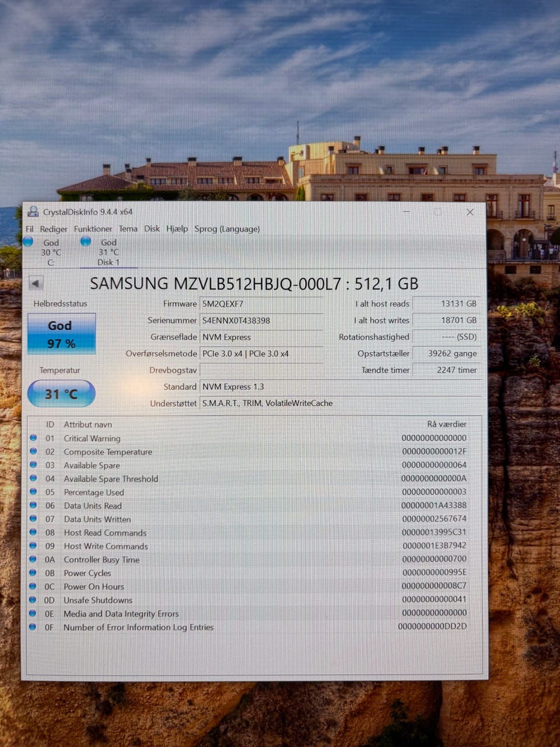
Task: Click status dot of Power On Hours row
Action: click(33, 586)
